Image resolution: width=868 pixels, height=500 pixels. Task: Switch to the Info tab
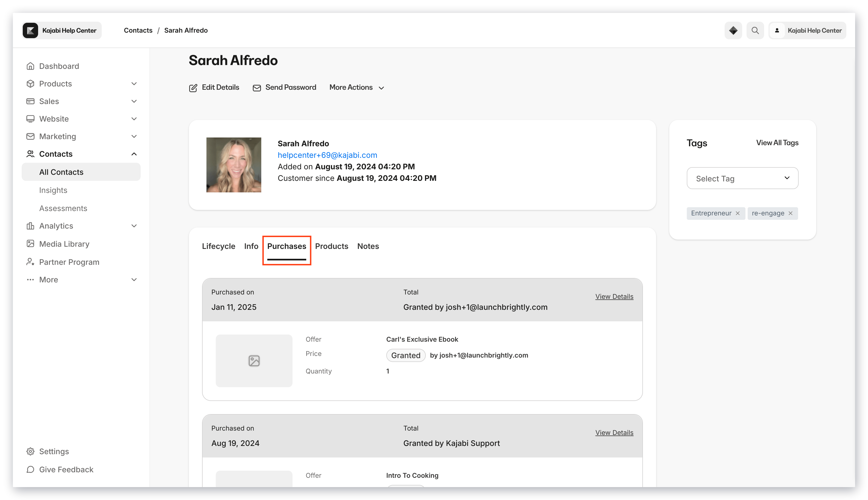[251, 246]
